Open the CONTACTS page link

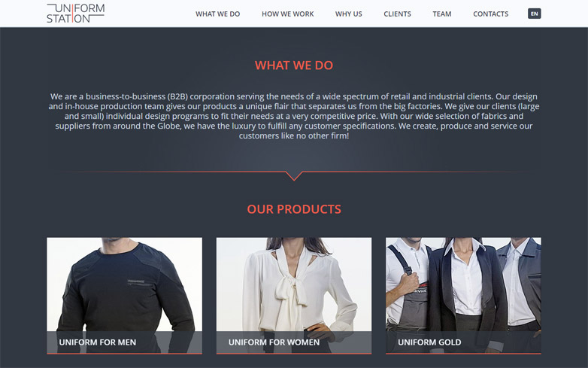coord(490,14)
